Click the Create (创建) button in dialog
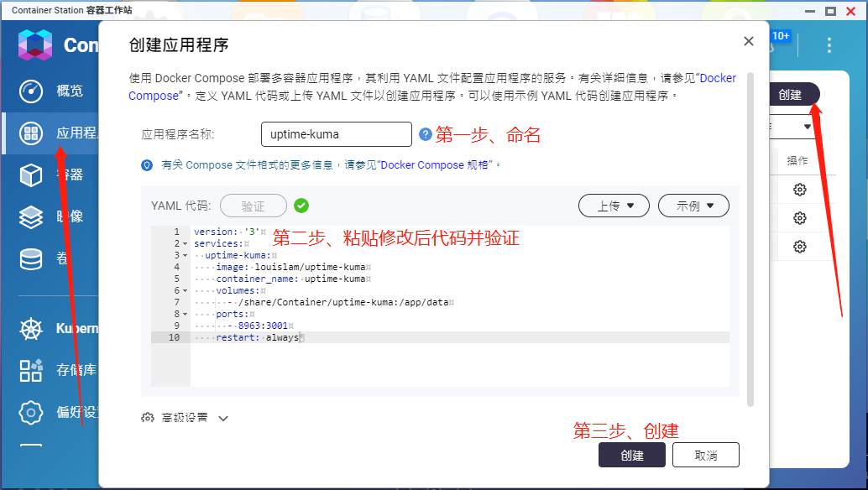This screenshot has width=868, height=490. (631, 455)
